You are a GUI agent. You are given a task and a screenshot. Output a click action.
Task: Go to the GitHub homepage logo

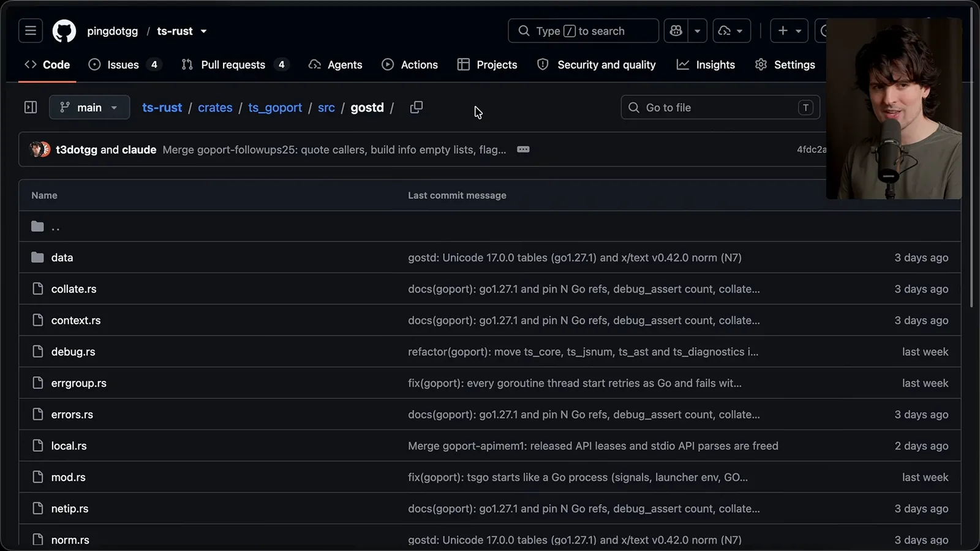[64, 31]
